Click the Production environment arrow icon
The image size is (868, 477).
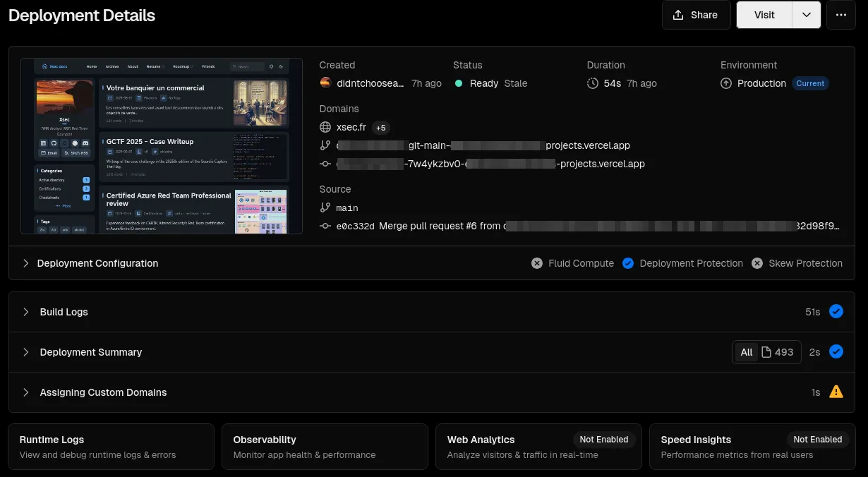(726, 83)
